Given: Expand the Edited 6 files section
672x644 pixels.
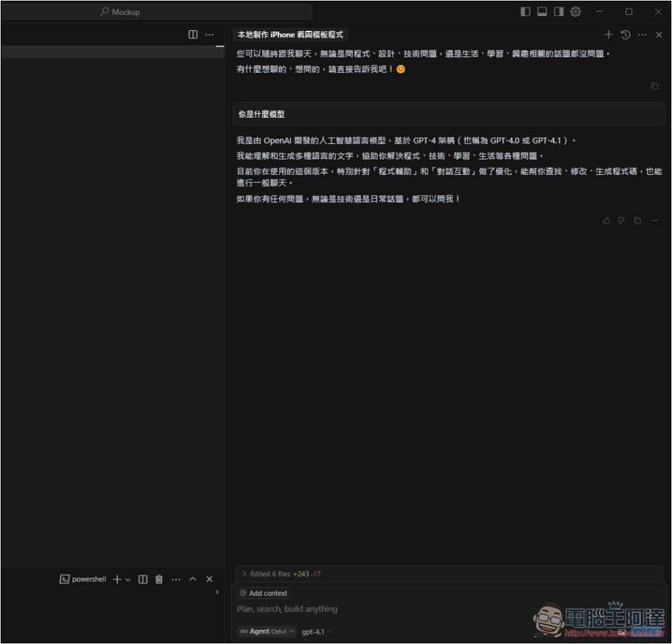Looking at the screenshot, I should tap(245, 574).
